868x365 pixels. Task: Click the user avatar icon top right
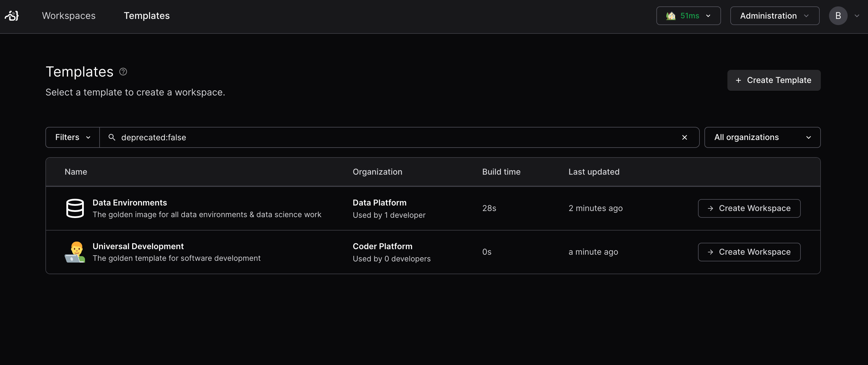point(840,15)
